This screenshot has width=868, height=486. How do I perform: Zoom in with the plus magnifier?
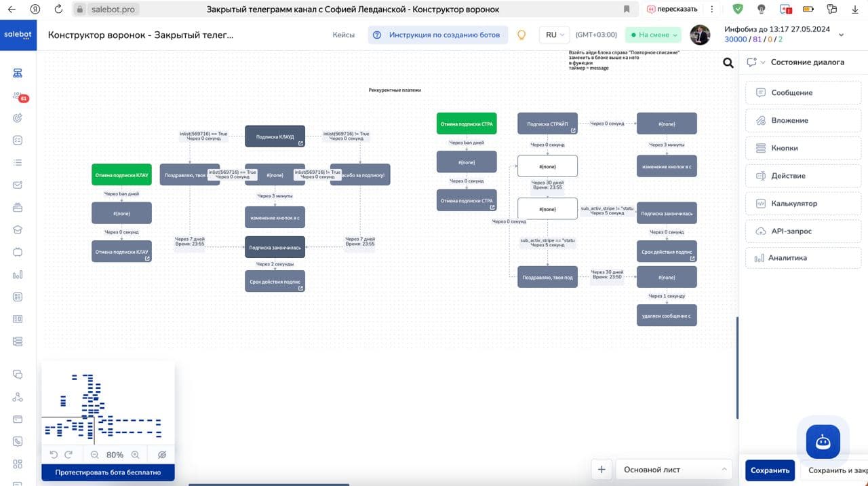pyautogui.click(x=136, y=455)
